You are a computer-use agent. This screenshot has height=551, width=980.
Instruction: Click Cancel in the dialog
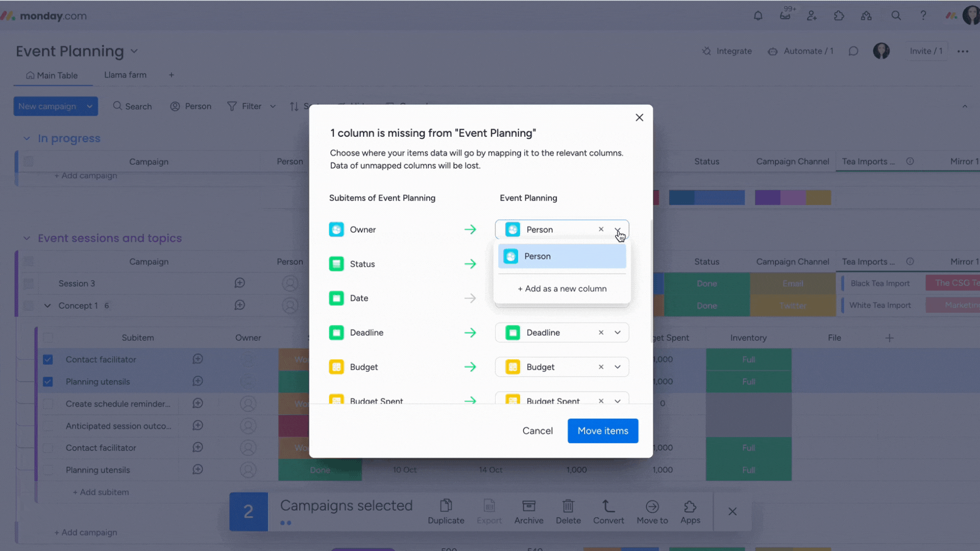click(537, 431)
